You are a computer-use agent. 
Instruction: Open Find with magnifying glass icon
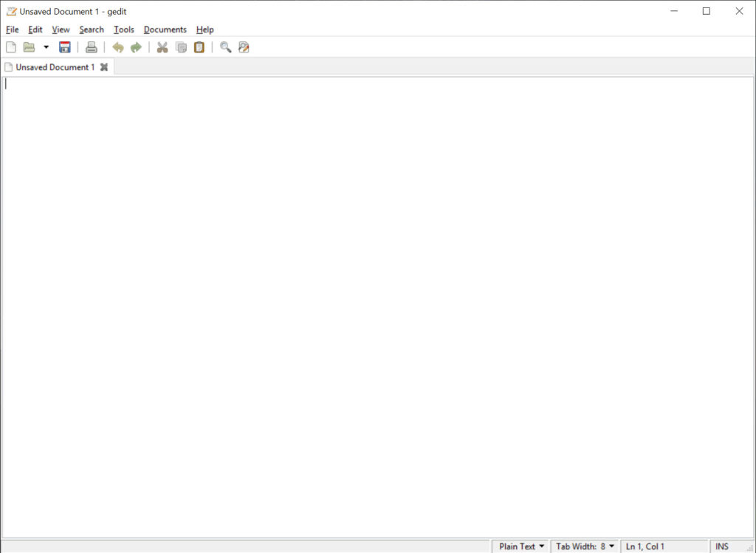[226, 47]
